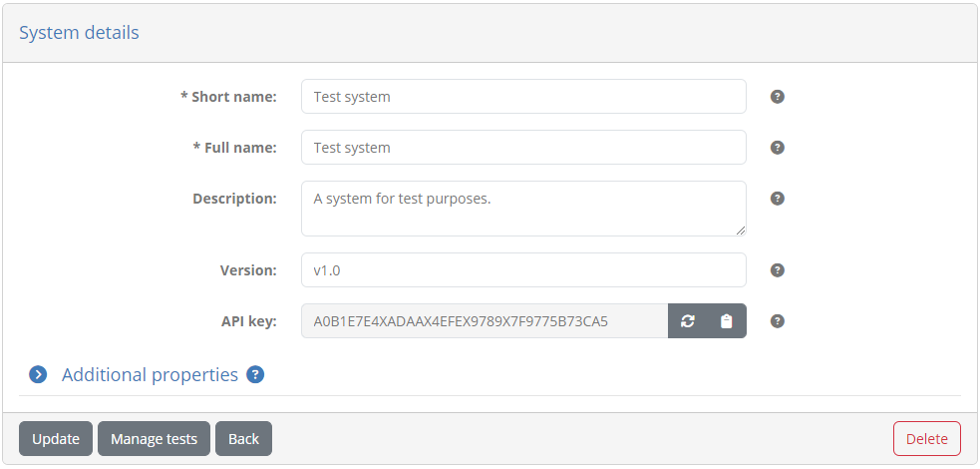Click help icon beside Description field
The width and height of the screenshot is (980, 469).
(x=777, y=199)
